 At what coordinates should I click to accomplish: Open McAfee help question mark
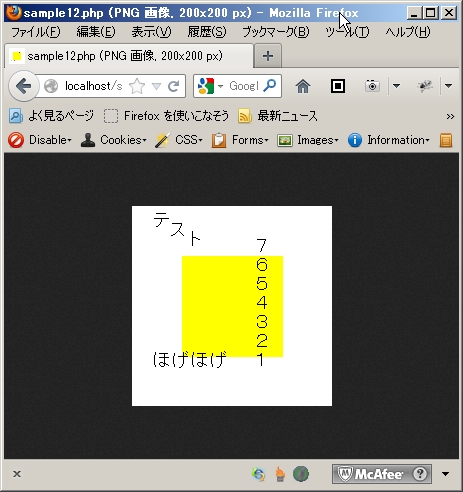click(420, 473)
